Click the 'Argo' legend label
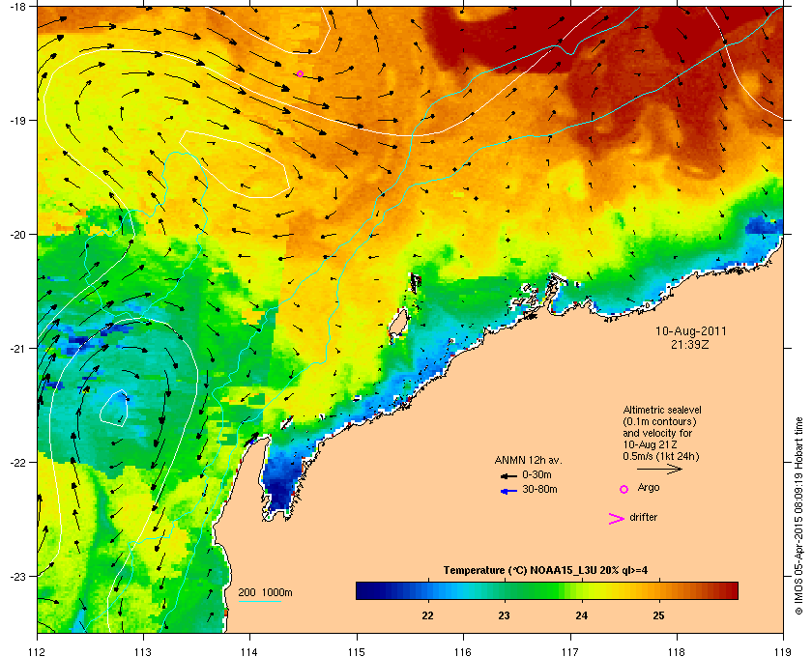The image size is (812, 657). click(649, 487)
